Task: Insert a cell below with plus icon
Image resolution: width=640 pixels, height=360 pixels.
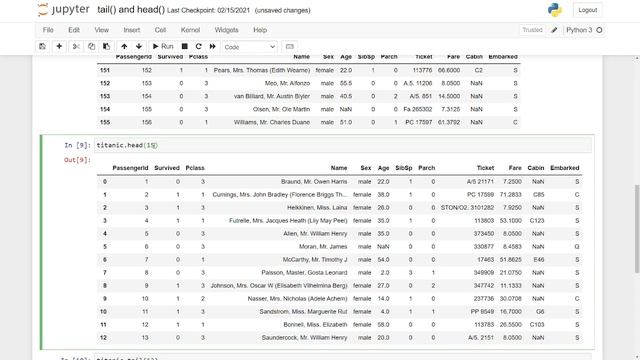Action: (59, 47)
